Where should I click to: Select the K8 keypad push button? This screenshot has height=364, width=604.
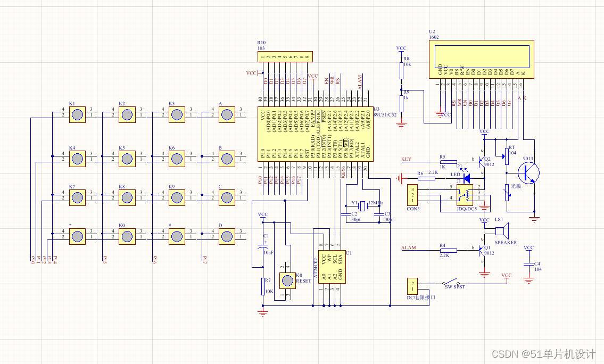point(127,197)
